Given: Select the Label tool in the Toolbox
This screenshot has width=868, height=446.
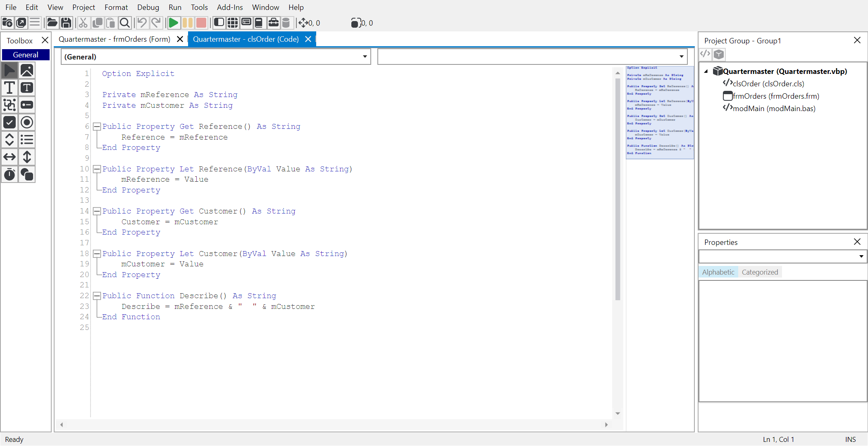Looking at the screenshot, I should tap(10, 88).
